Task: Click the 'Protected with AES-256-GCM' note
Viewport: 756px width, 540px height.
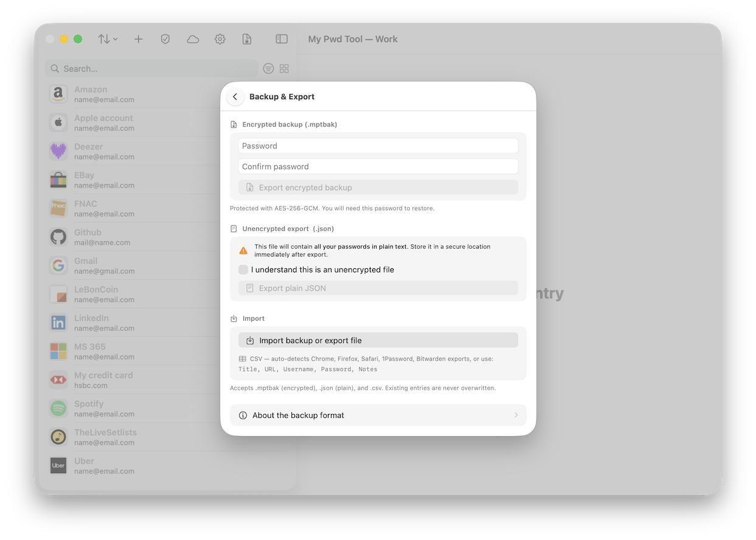Action: click(x=332, y=208)
